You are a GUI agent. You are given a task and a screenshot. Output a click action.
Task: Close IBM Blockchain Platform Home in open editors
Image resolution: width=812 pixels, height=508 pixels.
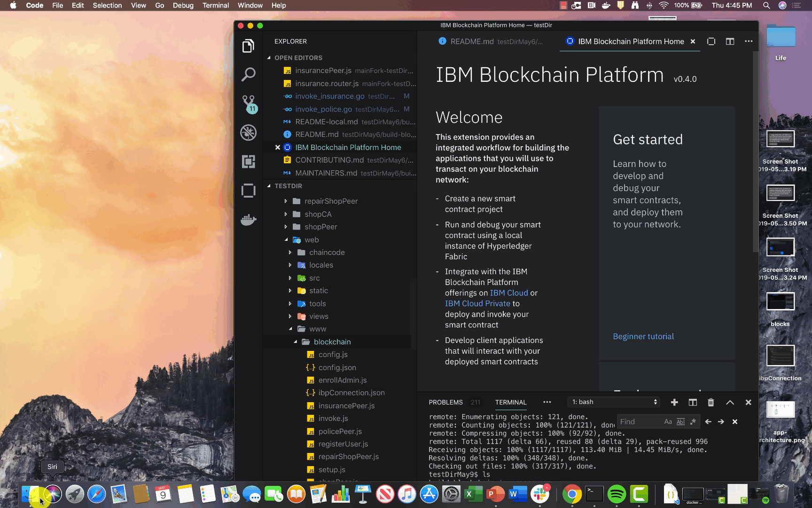(x=278, y=147)
